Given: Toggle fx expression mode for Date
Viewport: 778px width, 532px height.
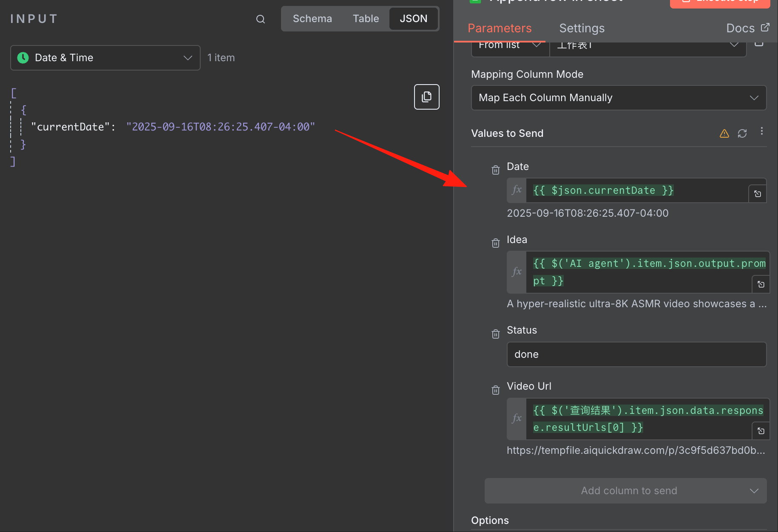Looking at the screenshot, I should click(517, 190).
